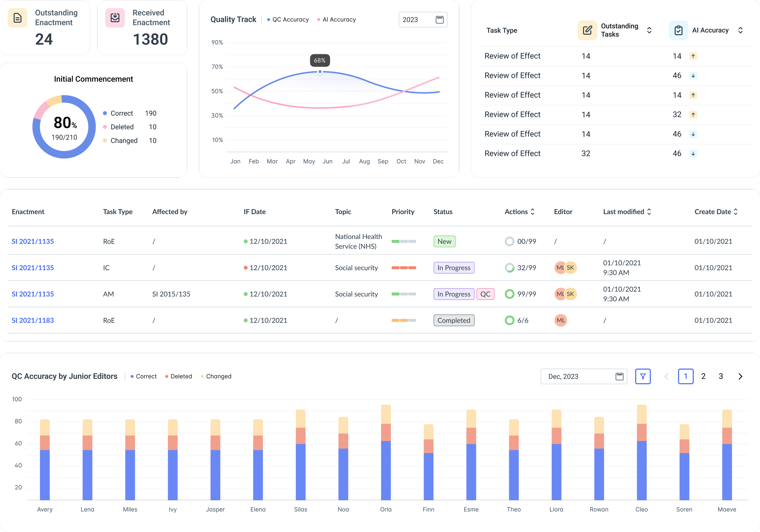Open the Quality Track calendar icon
Screen dimensions: 760x532
(x=439, y=19)
